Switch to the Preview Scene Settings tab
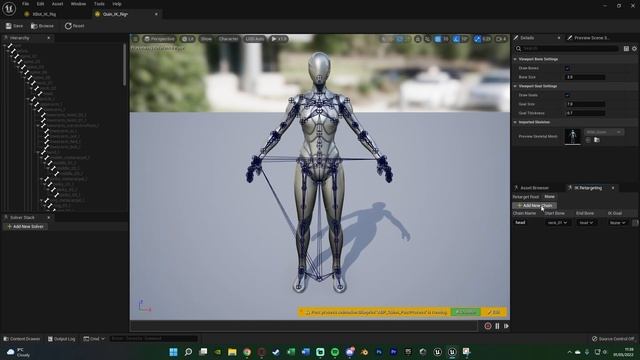Image resolution: width=640 pixels, height=360 pixels. click(591, 38)
